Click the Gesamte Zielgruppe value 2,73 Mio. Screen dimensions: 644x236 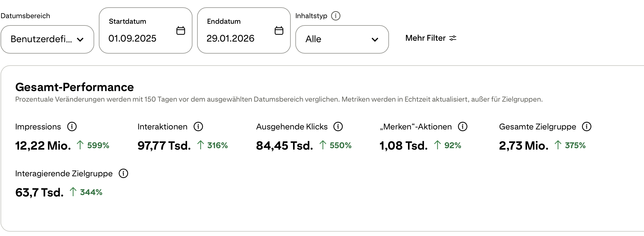coord(524,146)
